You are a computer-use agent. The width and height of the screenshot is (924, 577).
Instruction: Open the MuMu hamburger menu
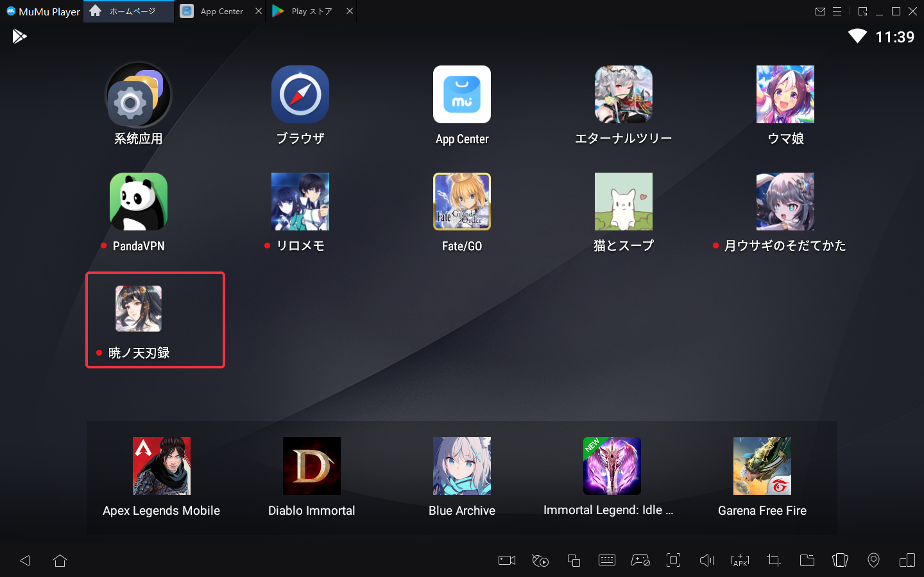coord(837,11)
